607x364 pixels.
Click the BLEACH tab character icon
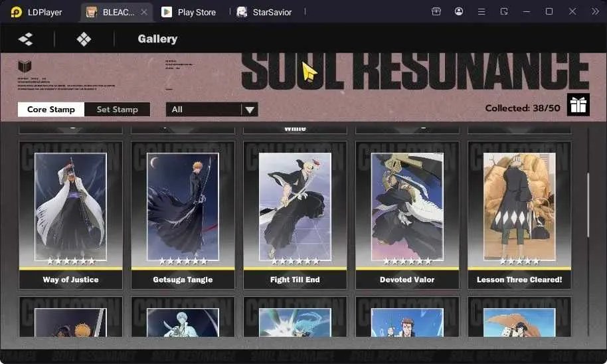tap(91, 12)
